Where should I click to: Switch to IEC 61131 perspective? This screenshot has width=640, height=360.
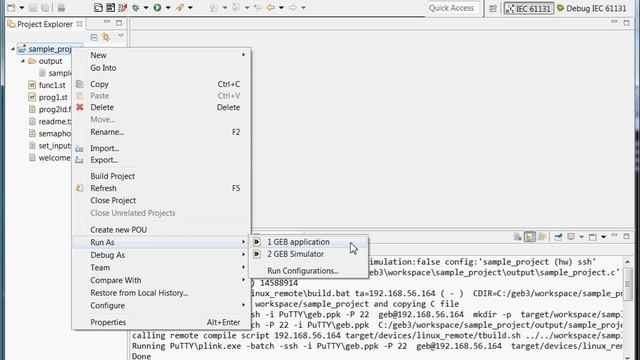pos(528,8)
